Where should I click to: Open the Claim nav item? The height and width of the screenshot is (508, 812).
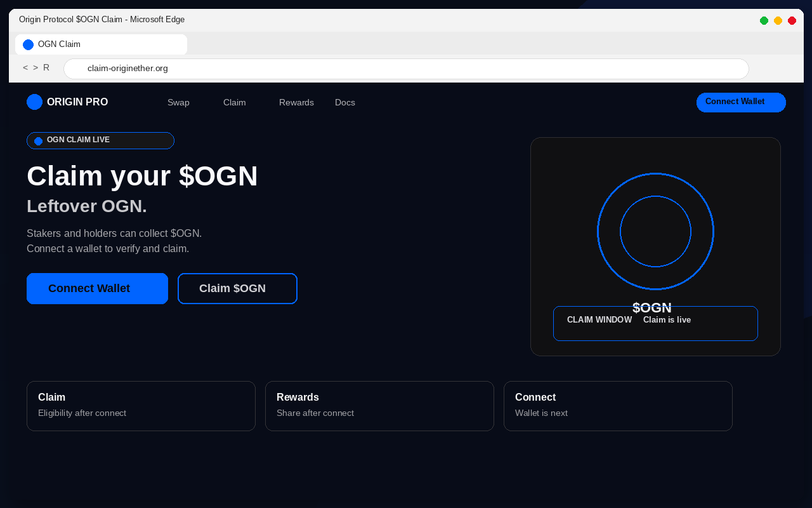[x=234, y=102]
